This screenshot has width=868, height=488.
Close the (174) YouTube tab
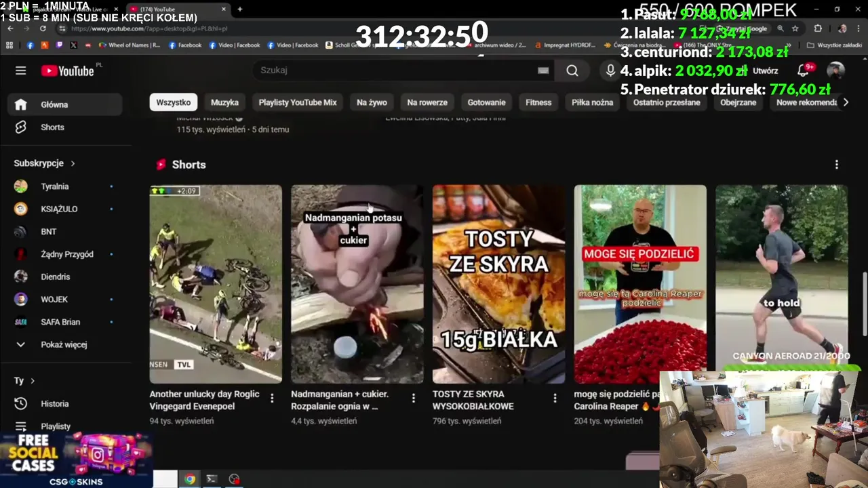coord(224,9)
